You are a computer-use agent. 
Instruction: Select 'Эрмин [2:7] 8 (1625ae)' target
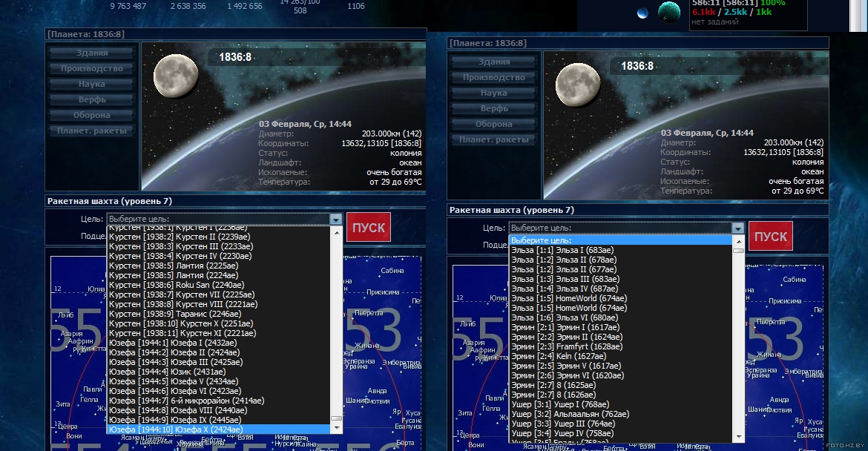click(620, 385)
